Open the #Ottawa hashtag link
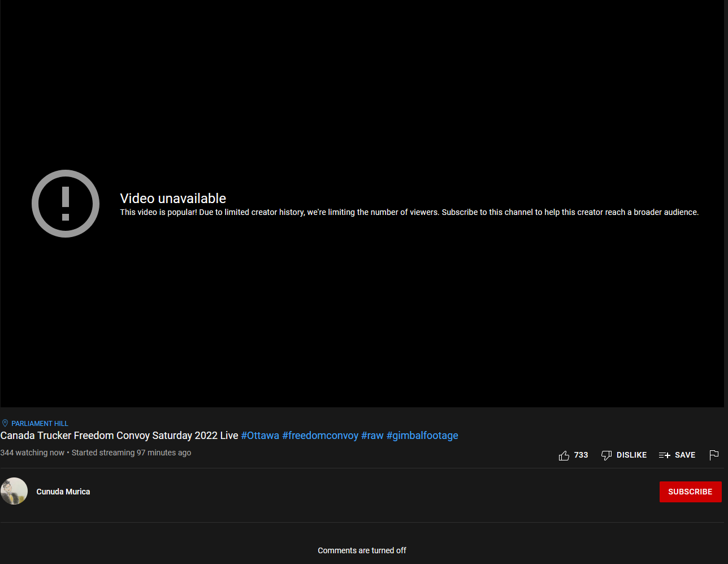728x564 pixels. tap(260, 436)
